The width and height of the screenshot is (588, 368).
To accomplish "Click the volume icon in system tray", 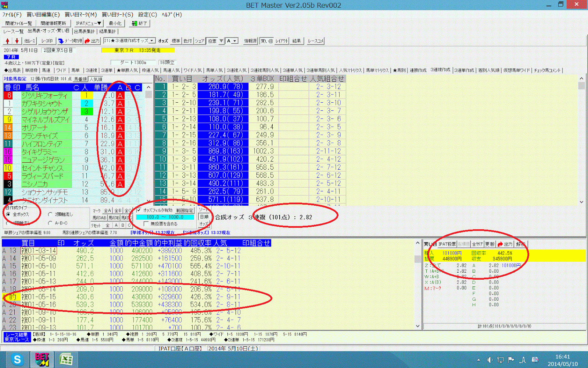I will coord(490,360).
